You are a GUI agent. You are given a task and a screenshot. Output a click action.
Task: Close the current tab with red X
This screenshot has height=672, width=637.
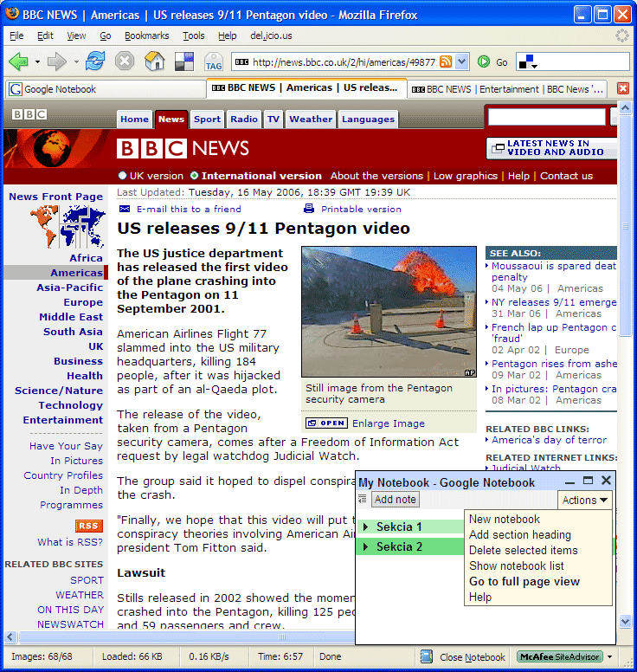(623, 88)
